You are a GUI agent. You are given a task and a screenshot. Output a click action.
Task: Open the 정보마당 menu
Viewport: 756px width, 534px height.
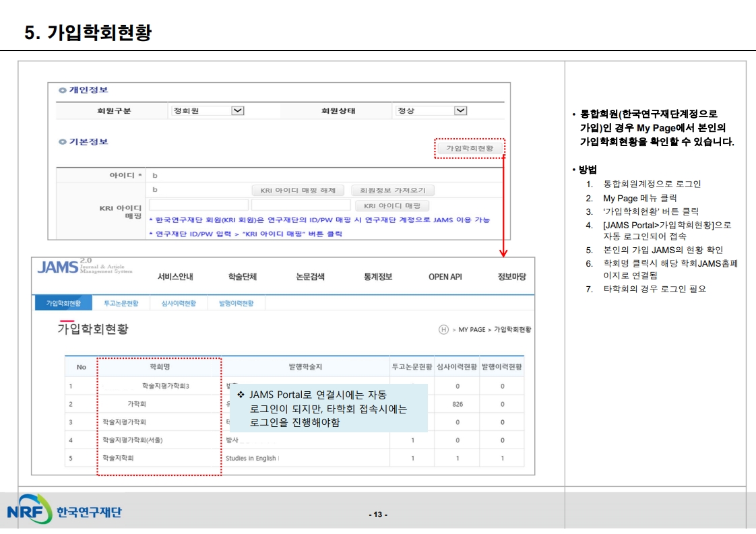click(512, 277)
